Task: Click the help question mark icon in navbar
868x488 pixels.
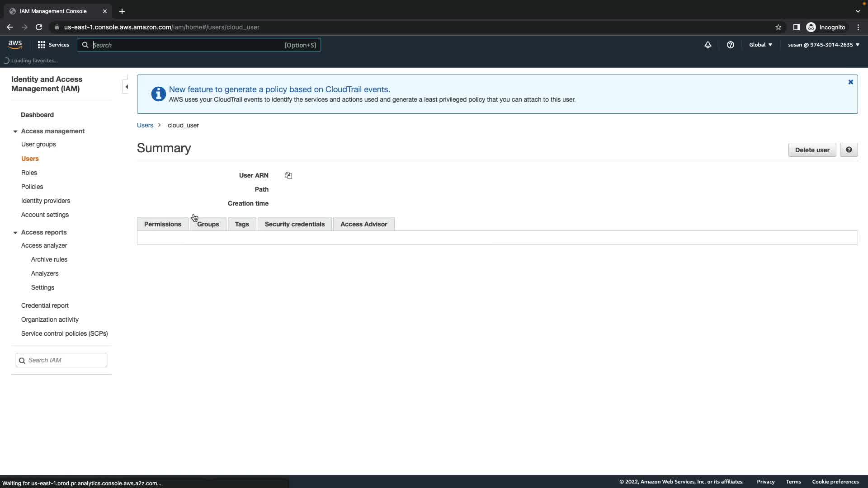Action: coord(731,45)
